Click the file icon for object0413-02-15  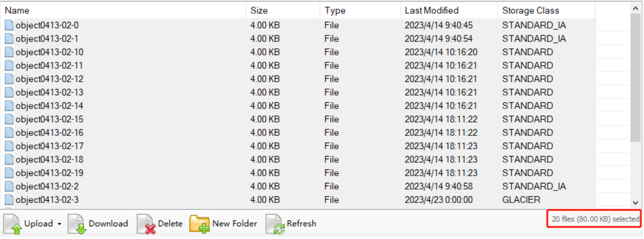point(9,119)
